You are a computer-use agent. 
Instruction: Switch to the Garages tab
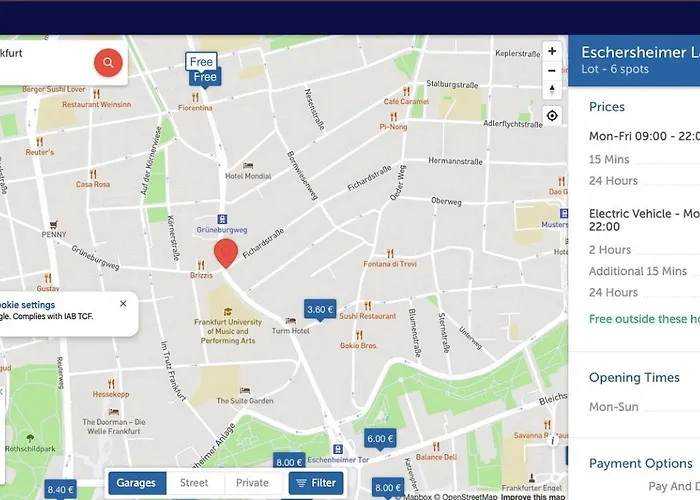[136, 483]
